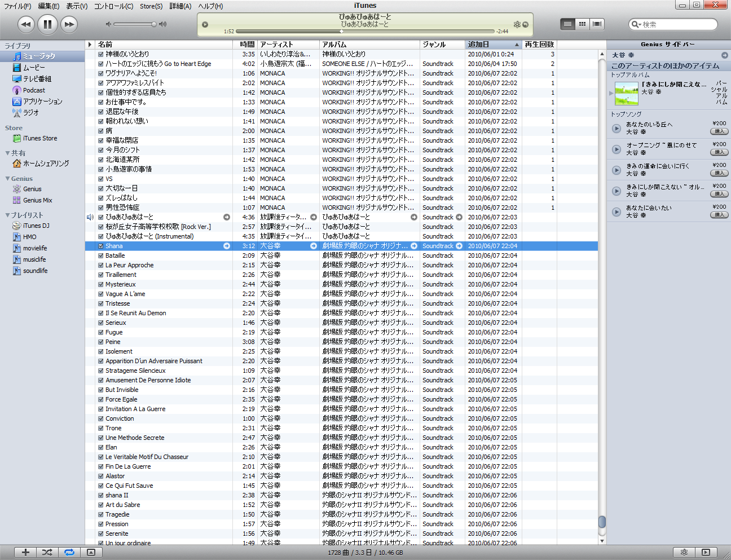Click the arrow next to artist 大谷 幸 in sidebar
731x560 pixels.
point(724,55)
